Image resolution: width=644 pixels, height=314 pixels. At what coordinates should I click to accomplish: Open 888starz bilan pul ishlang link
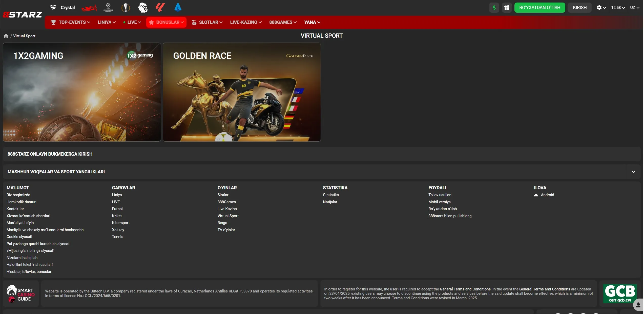click(450, 216)
